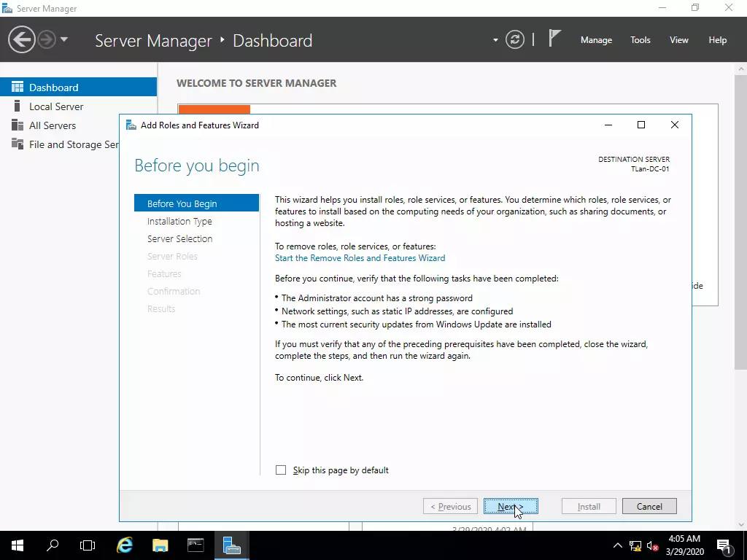
Task: Click the Local Server icon
Action: [x=18, y=106]
